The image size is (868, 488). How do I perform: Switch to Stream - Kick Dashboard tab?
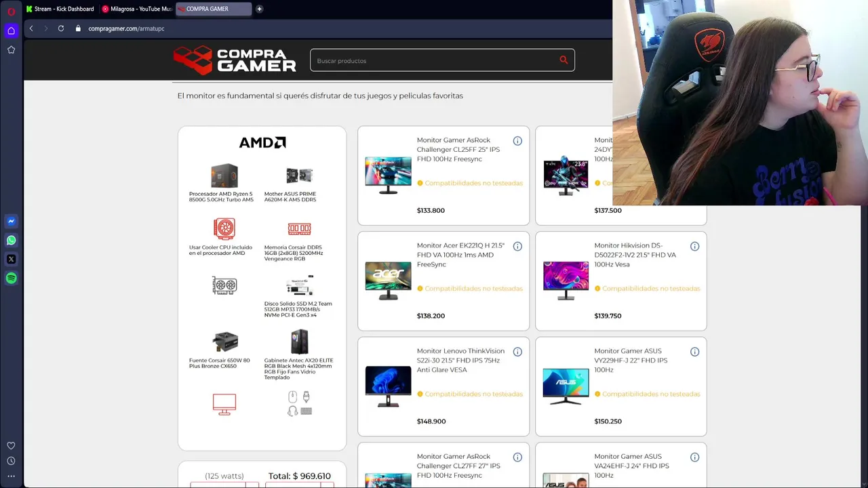[60, 9]
